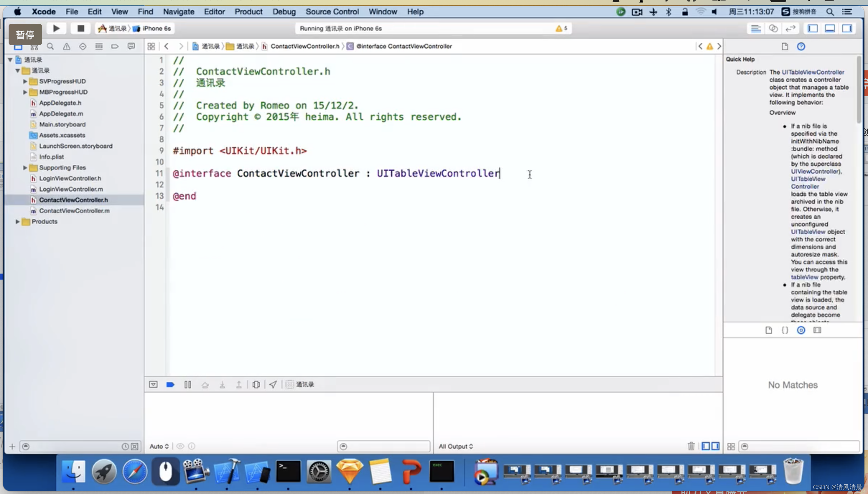Toggle the utilities panel visibility
The image size is (868, 494).
coord(847,28)
